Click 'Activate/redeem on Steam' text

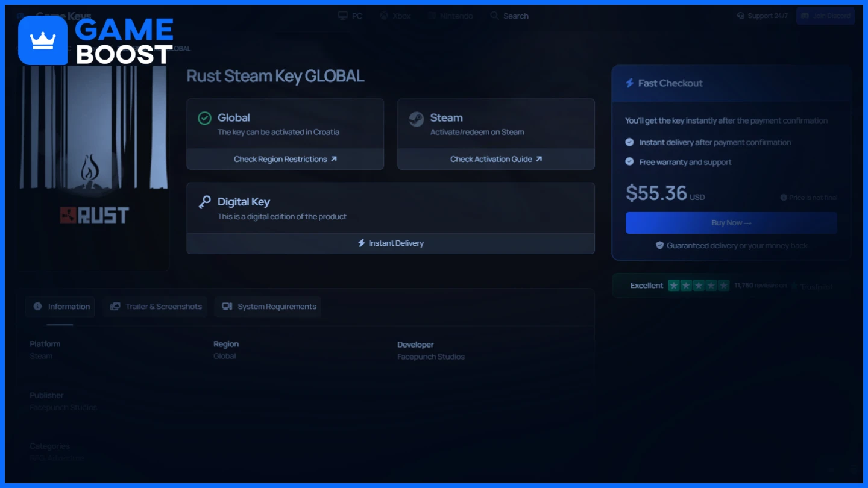coord(477,132)
